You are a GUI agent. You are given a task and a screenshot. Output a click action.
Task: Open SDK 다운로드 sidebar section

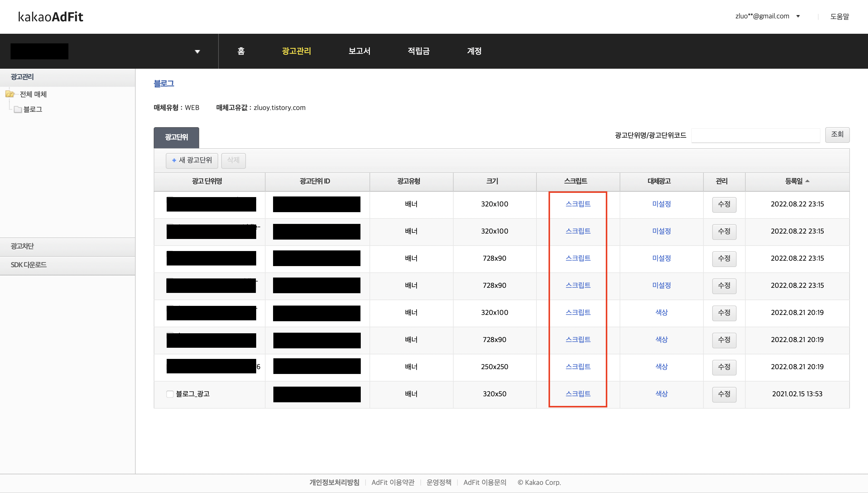pos(28,265)
